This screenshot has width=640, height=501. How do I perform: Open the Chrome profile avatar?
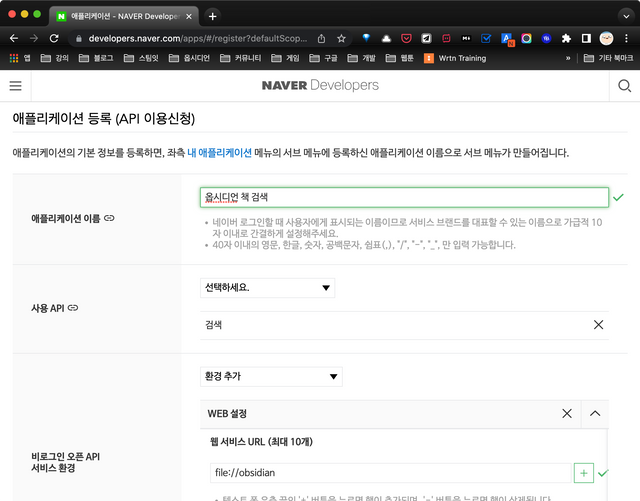tap(606, 38)
